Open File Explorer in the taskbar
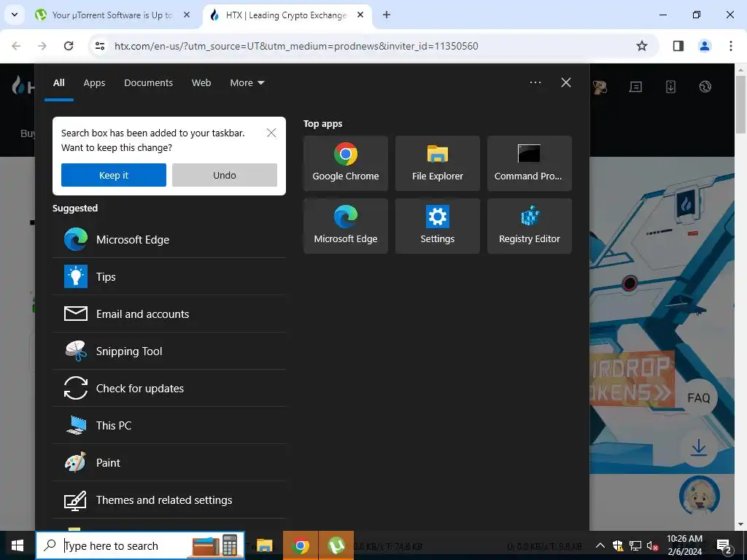Viewport: 747px width, 560px height. coord(264,545)
